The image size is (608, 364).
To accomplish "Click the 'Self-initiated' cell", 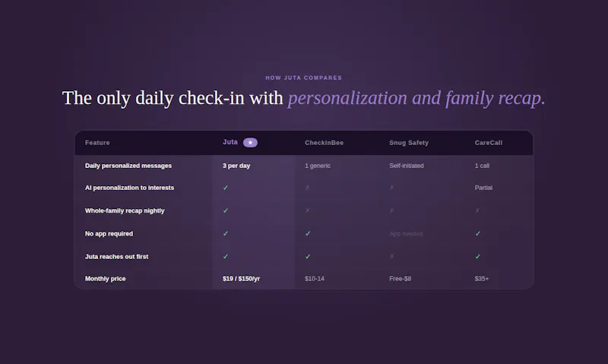I will 407,166.
